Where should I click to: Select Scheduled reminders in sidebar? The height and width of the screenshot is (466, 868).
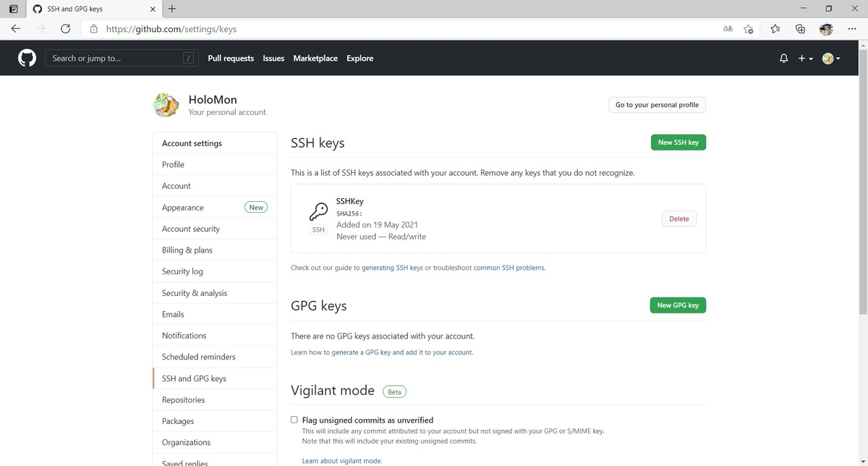click(215, 357)
